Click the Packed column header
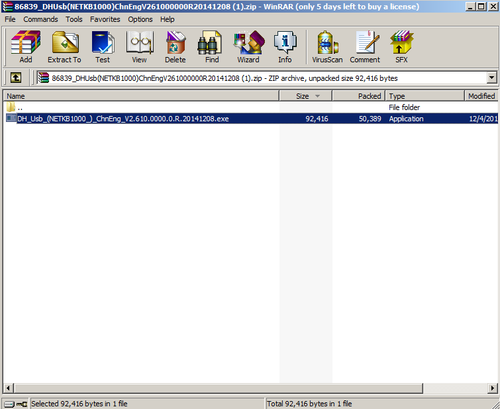Image resolution: width=500 pixels, height=409 pixels. tap(359, 96)
